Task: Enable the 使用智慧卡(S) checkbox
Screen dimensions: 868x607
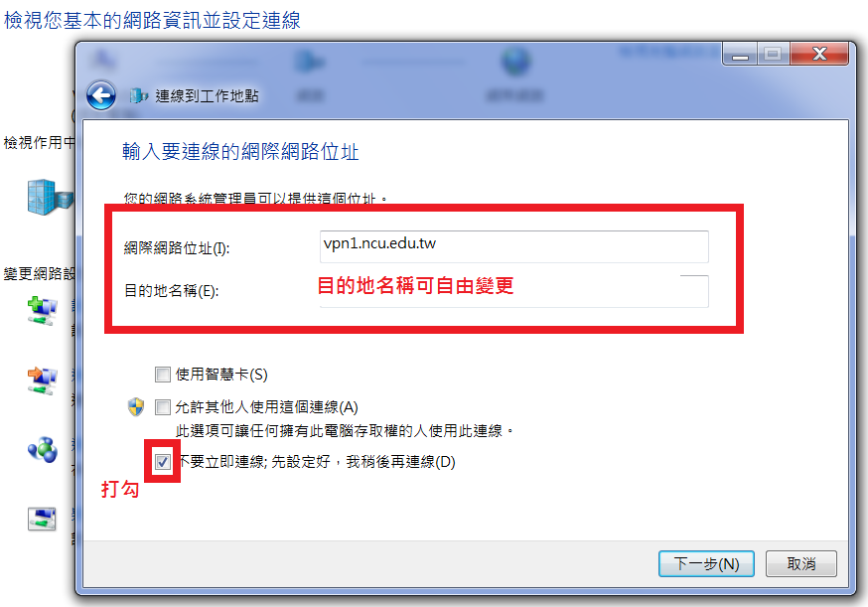Action: tap(162, 375)
